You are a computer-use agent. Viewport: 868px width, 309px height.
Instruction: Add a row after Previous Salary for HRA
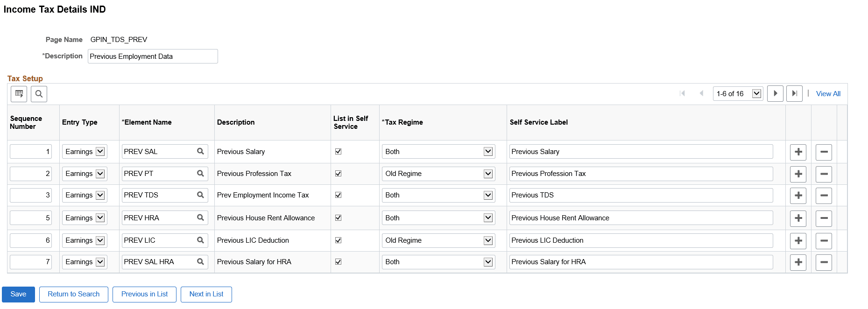click(x=798, y=262)
